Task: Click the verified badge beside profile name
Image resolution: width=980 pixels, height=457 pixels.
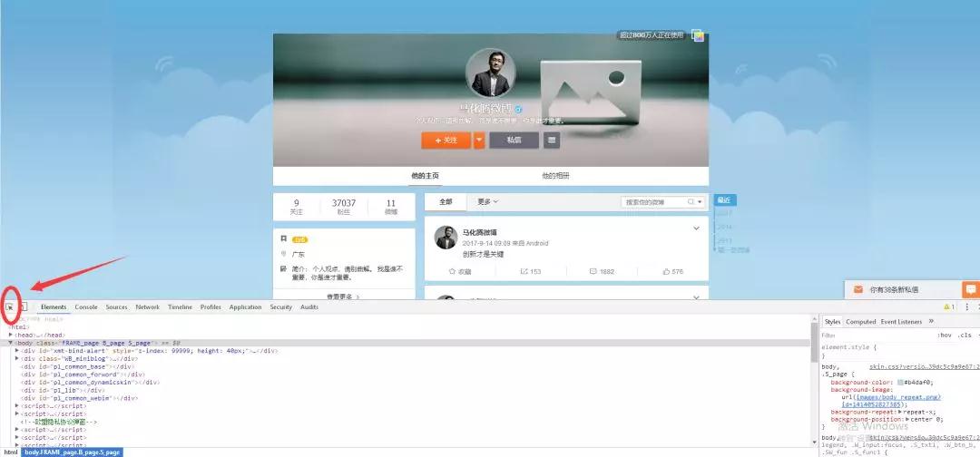Action: point(518,110)
